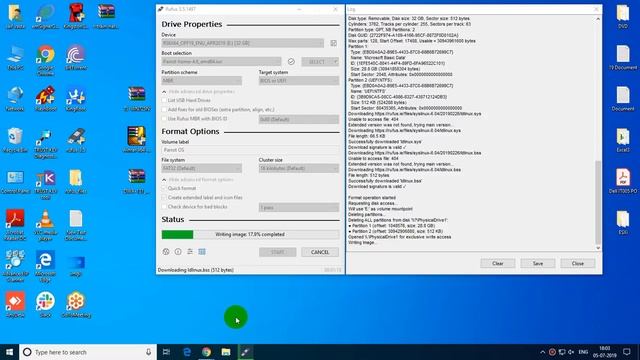The width and height of the screenshot is (640, 360).
Task: Select This PC desktop icon
Action: pyautogui.click(x=15, y=58)
